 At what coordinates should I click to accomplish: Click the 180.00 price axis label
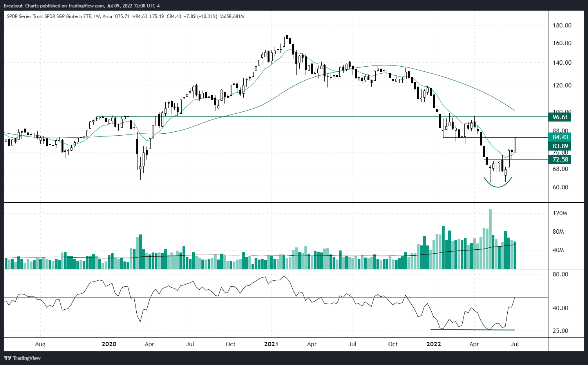562,25
